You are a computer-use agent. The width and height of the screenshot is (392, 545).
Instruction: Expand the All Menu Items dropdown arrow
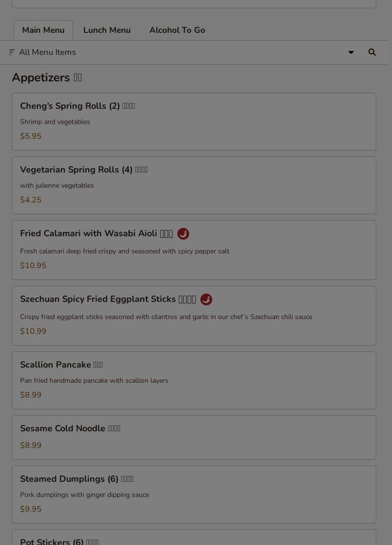click(351, 52)
